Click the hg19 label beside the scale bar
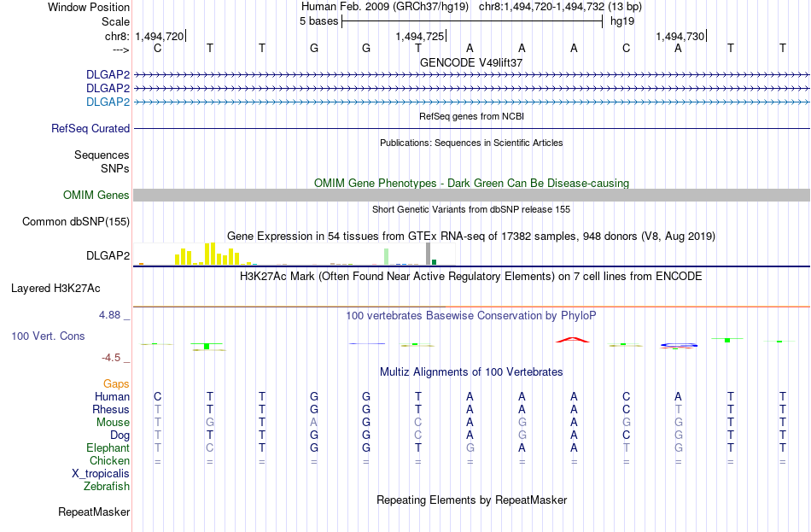 [622, 21]
